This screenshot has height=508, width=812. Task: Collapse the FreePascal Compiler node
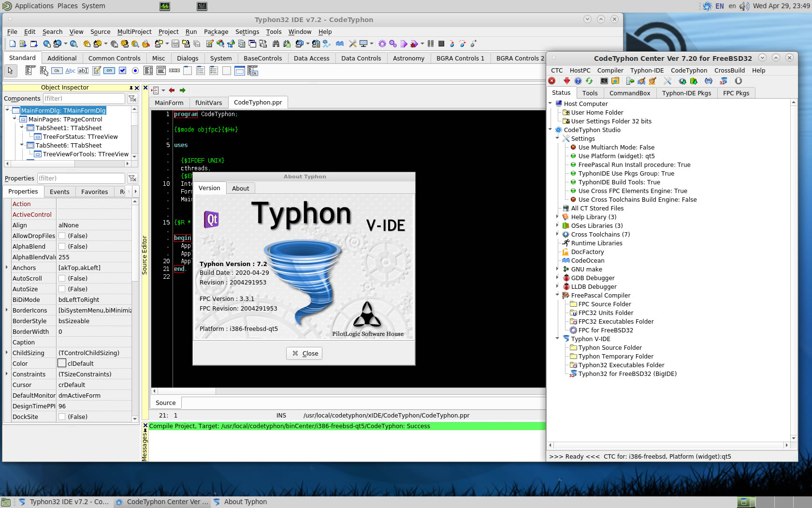tap(557, 295)
